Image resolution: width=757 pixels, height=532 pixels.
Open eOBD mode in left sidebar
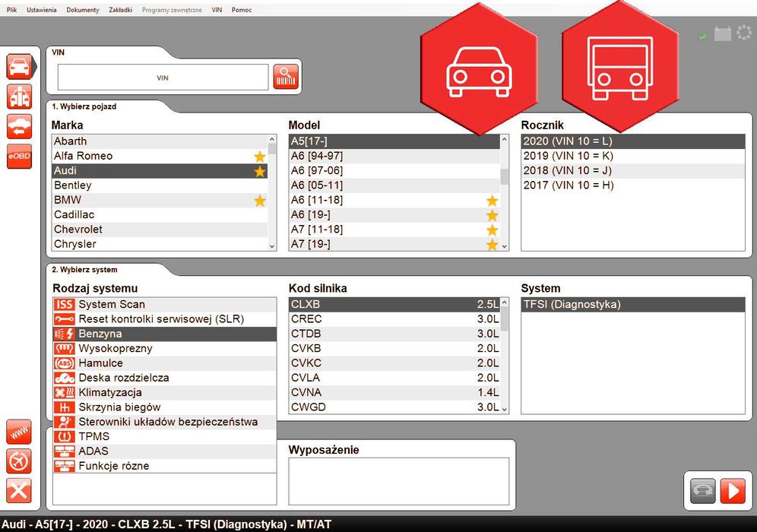(x=19, y=156)
